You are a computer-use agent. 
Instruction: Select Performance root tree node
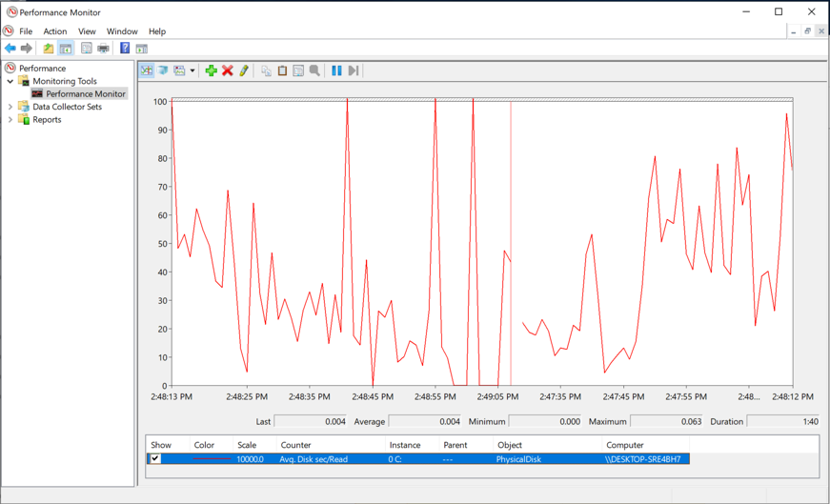tap(42, 69)
